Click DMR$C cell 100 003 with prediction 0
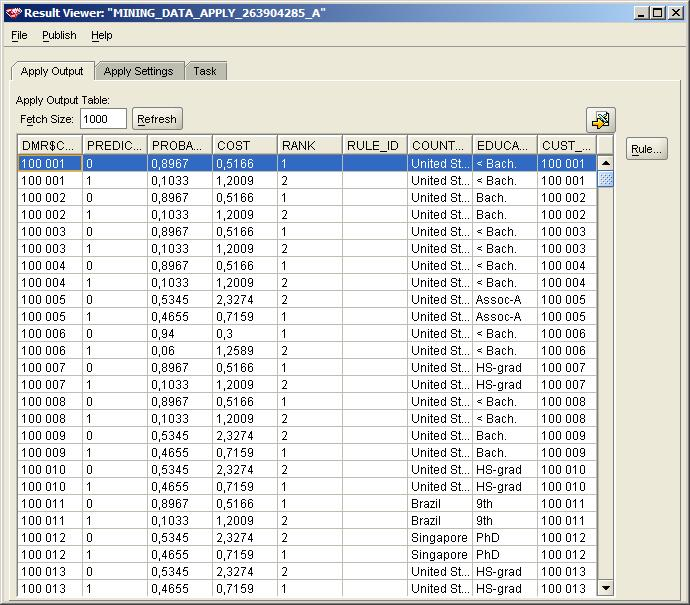The width and height of the screenshot is (690, 605). click(50, 232)
